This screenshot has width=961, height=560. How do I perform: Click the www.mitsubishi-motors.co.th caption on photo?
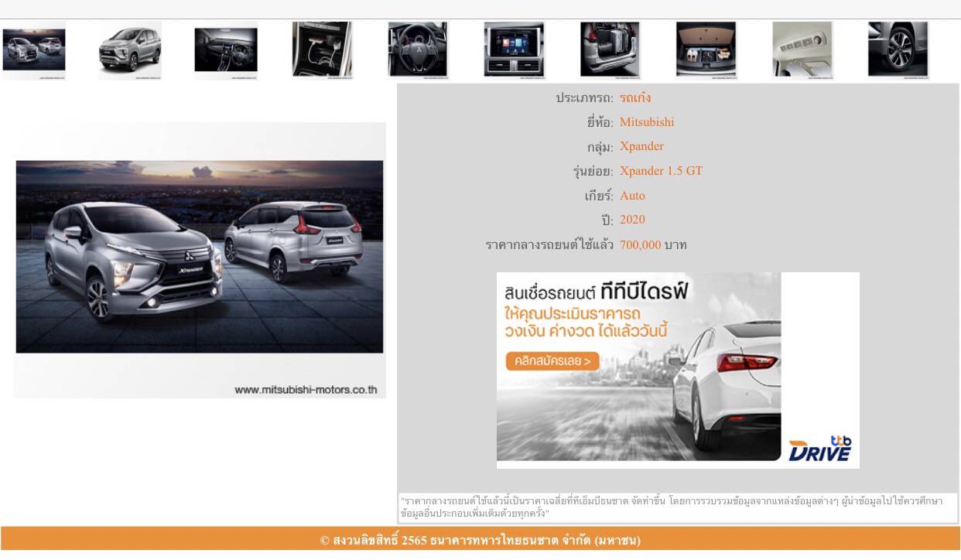point(306,389)
